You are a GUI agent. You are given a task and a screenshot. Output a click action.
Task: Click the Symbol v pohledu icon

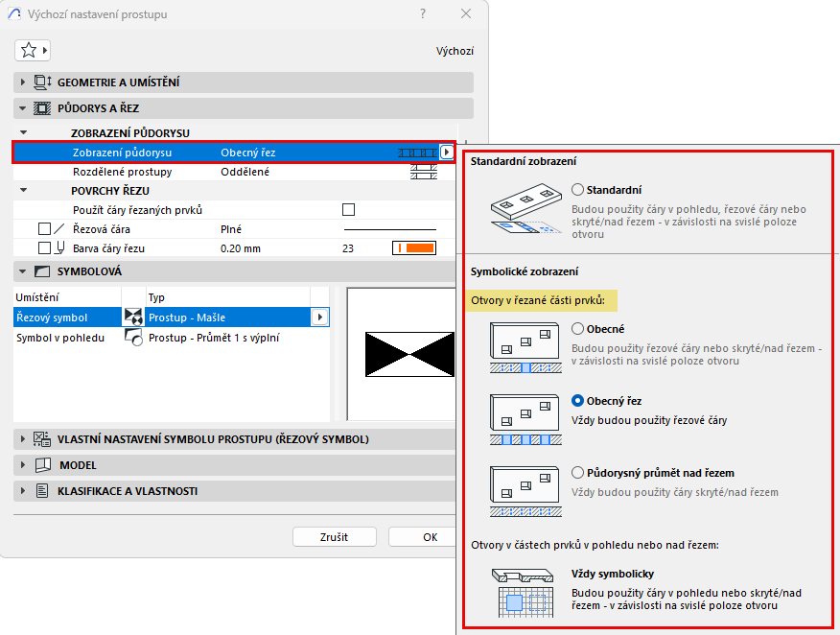tap(133, 338)
